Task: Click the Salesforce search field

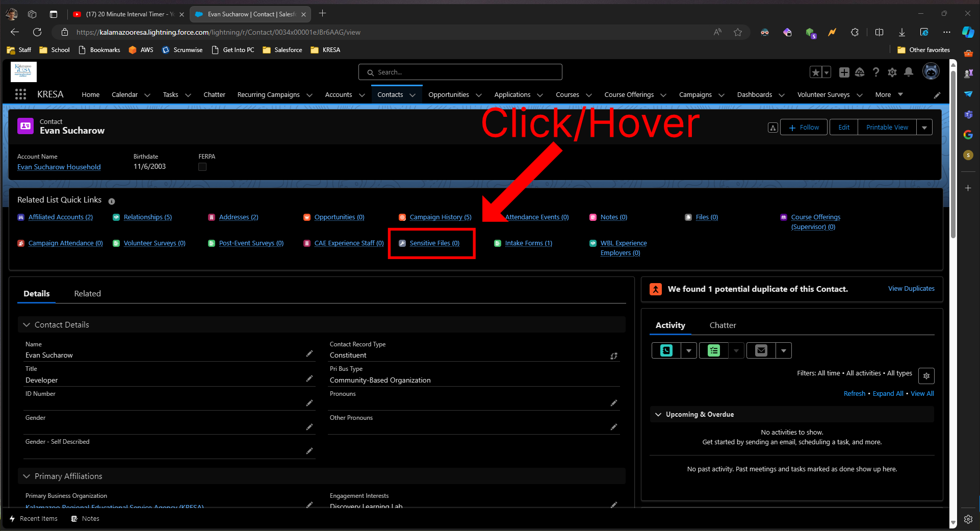Action: pos(460,72)
